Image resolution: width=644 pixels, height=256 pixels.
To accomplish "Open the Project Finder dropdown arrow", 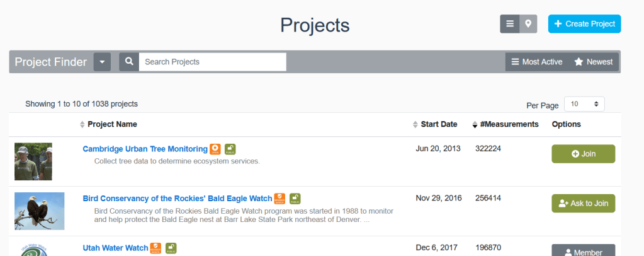I will point(103,62).
